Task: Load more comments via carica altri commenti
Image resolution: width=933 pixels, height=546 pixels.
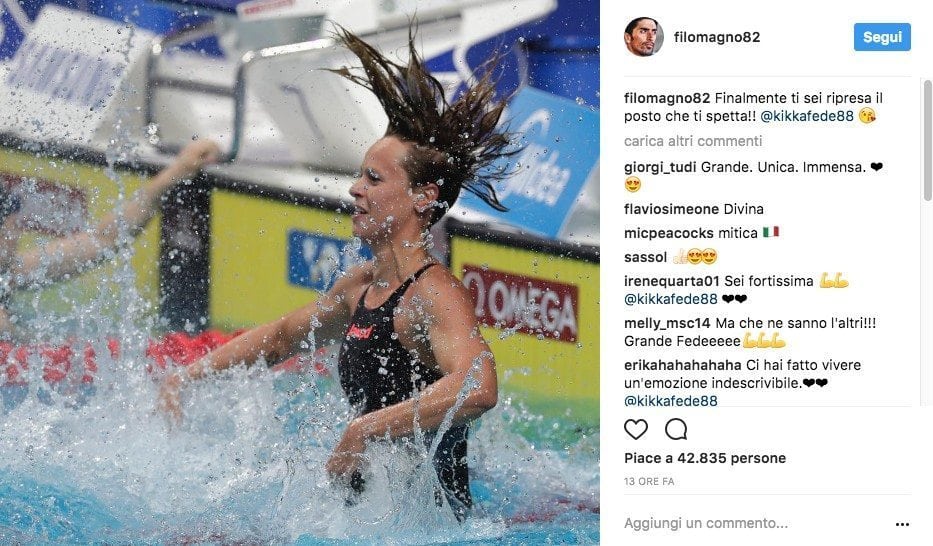Action: pos(693,141)
